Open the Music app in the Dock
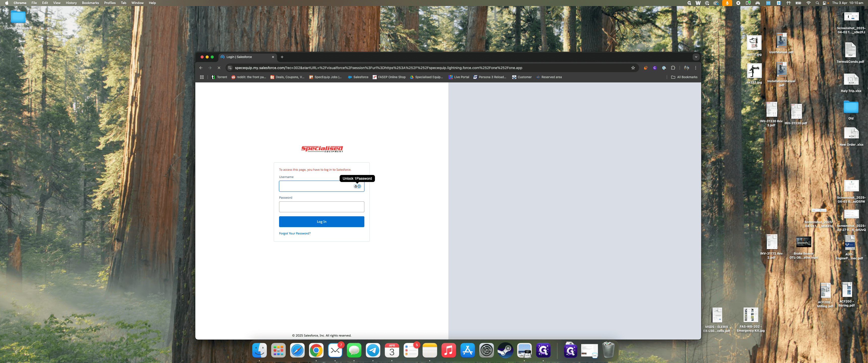This screenshot has height=363, width=868. pos(448,350)
